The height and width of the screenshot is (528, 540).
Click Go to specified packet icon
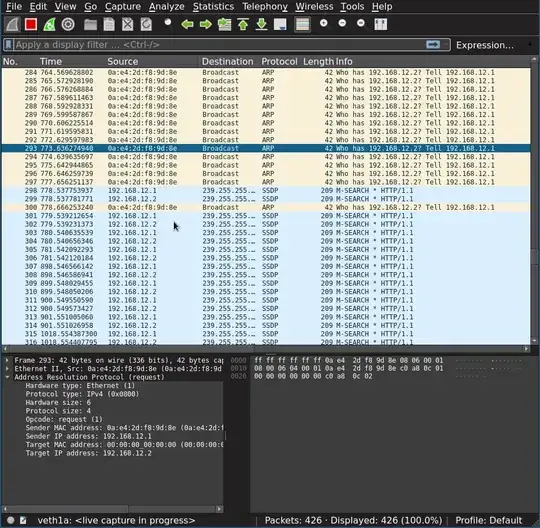pyautogui.click(x=225, y=24)
